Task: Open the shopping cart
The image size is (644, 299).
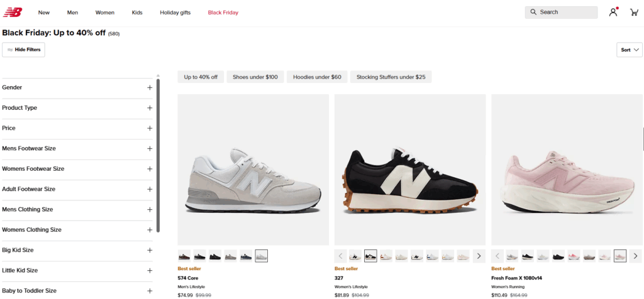Action: 633,12
